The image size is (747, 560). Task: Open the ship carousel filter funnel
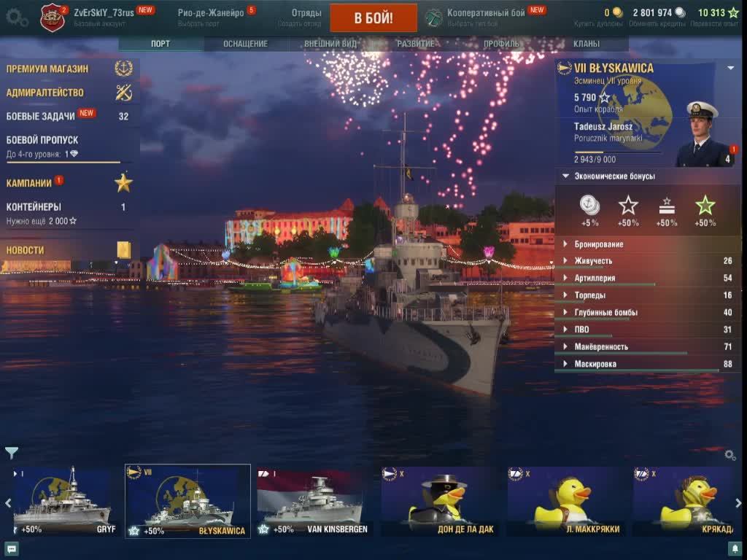coord(12,452)
